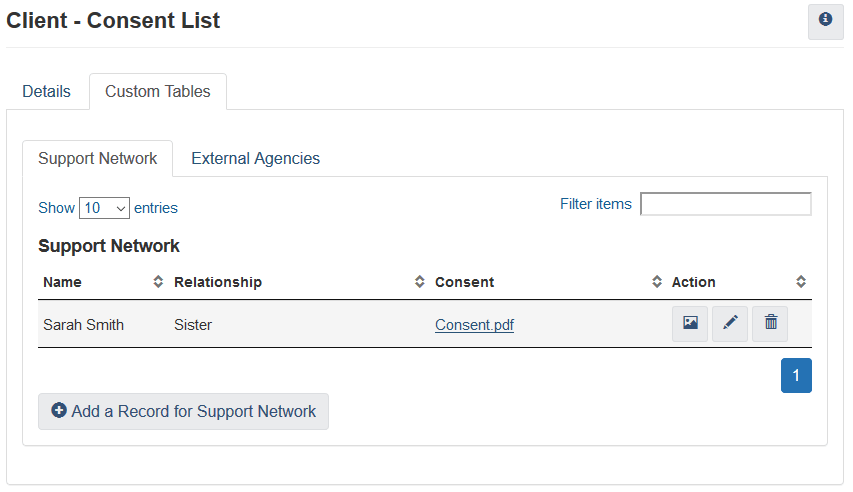Image resolution: width=853 pixels, height=492 pixels.
Task: Focus the Filter items text field
Action: pos(726,204)
